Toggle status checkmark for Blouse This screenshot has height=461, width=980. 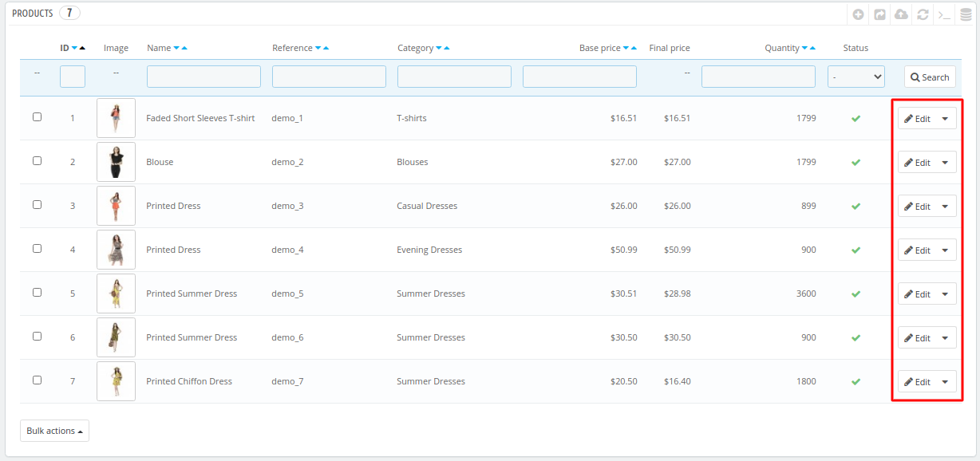(x=856, y=162)
